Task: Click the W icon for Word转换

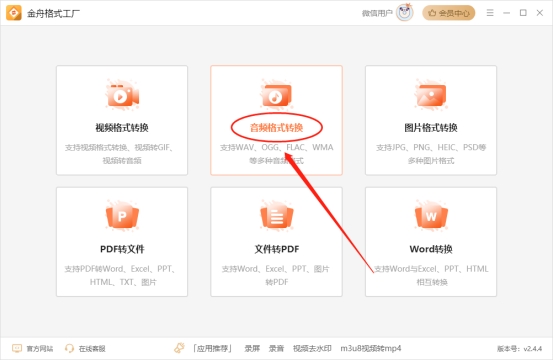Action: click(x=431, y=216)
